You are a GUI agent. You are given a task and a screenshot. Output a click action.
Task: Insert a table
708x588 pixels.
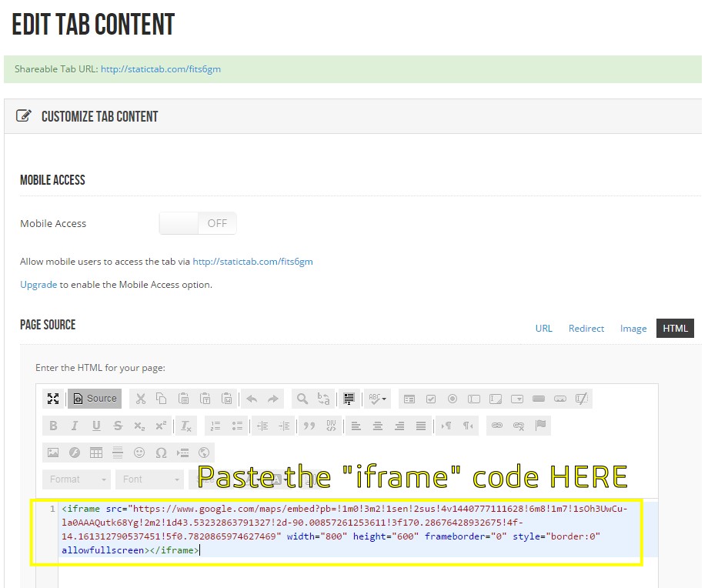(x=96, y=453)
